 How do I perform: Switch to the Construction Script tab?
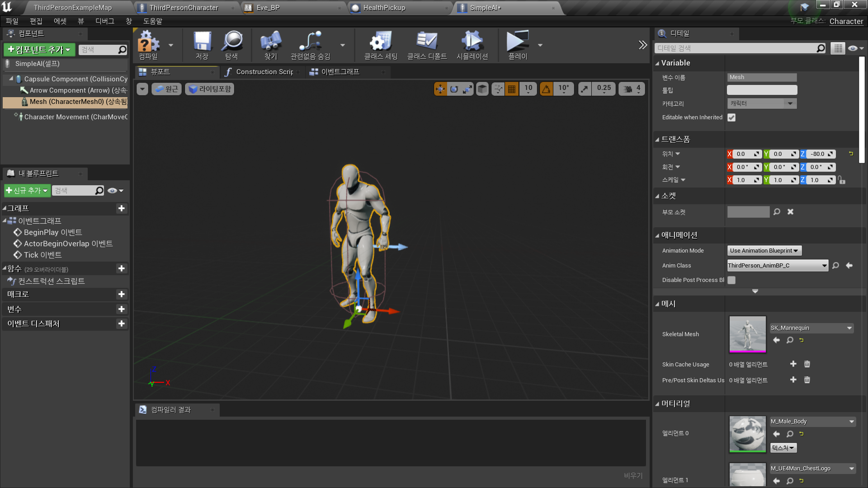click(264, 72)
